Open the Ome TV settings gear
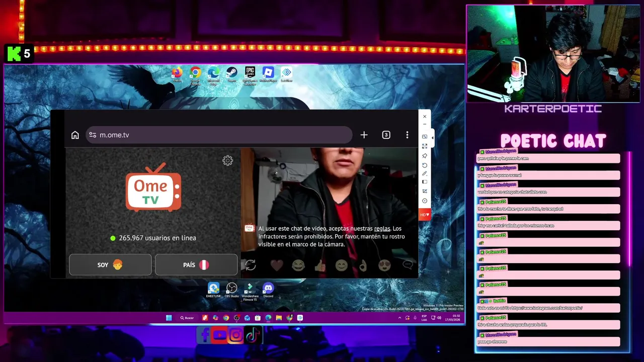Image resolution: width=644 pixels, height=362 pixels. [227, 160]
